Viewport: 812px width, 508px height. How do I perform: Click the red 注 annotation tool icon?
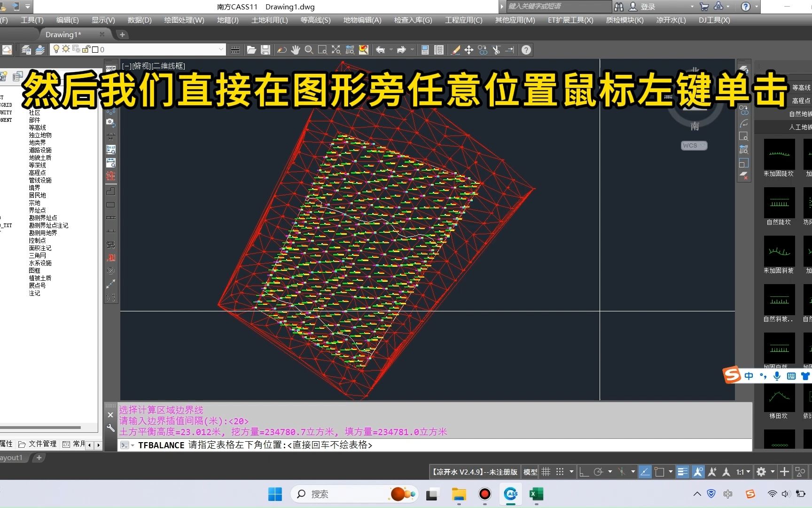tap(110, 176)
